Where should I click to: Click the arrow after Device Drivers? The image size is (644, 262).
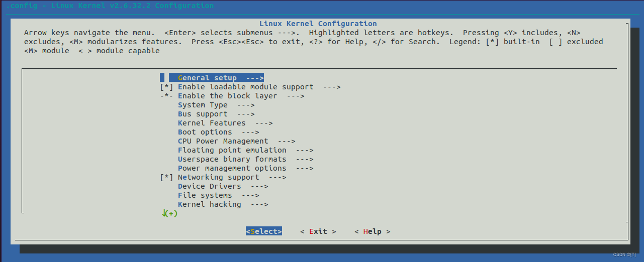(259, 186)
